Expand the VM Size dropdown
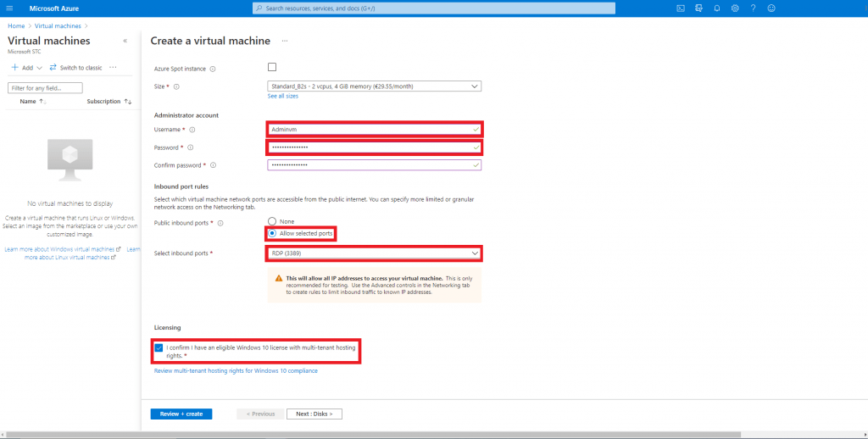The height and width of the screenshot is (439, 868). 374,86
